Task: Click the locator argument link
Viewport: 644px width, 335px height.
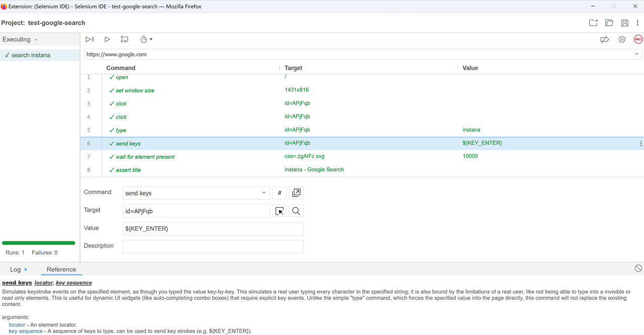Action: click(17, 325)
